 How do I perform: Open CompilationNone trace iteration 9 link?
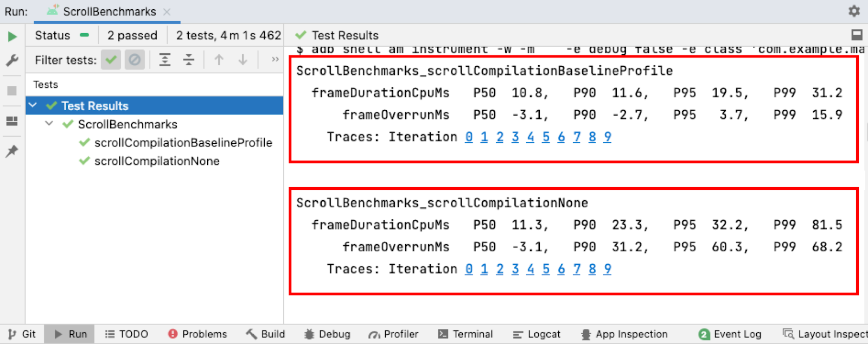click(608, 269)
